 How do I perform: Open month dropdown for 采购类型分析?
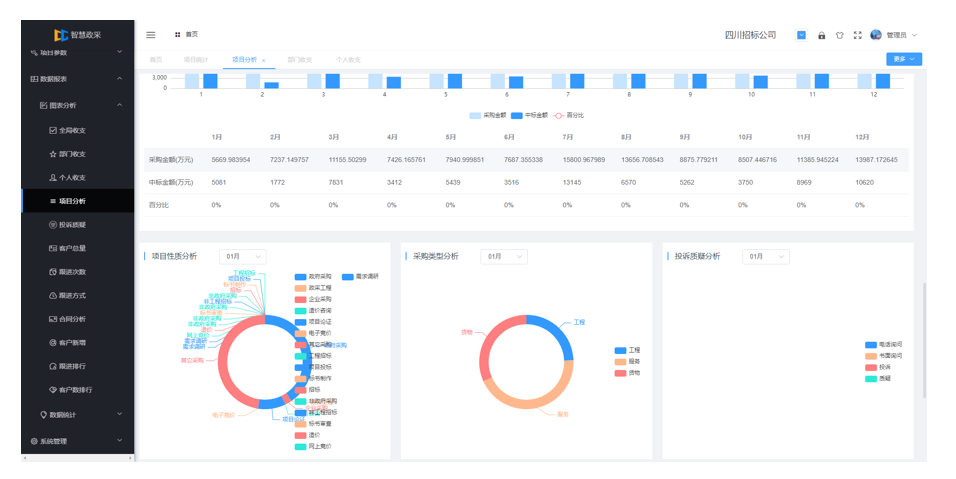pos(504,257)
